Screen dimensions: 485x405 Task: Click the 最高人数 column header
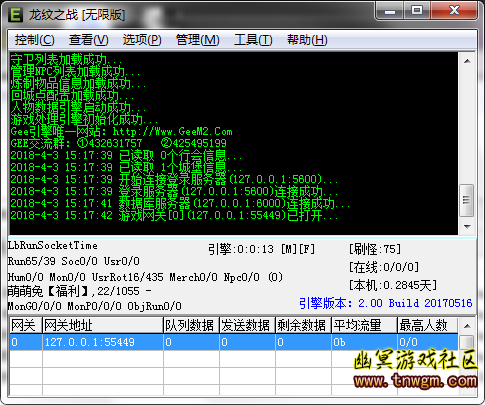pos(428,325)
